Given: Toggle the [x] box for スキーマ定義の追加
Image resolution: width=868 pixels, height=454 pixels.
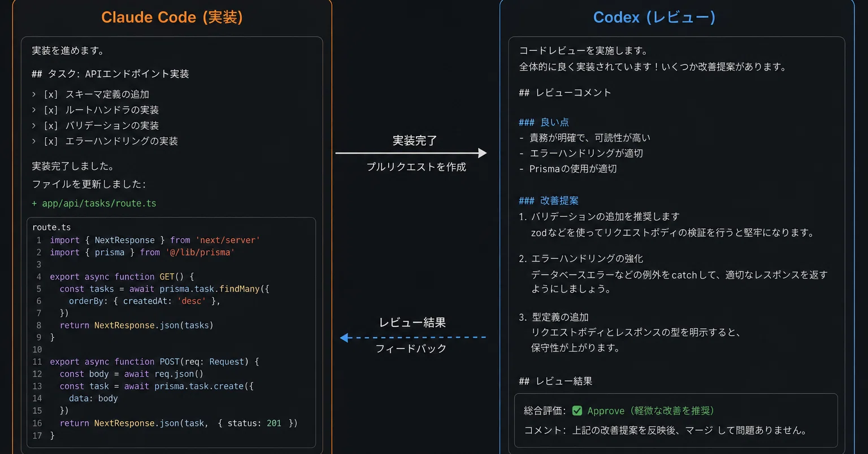Looking at the screenshot, I should pos(51,94).
